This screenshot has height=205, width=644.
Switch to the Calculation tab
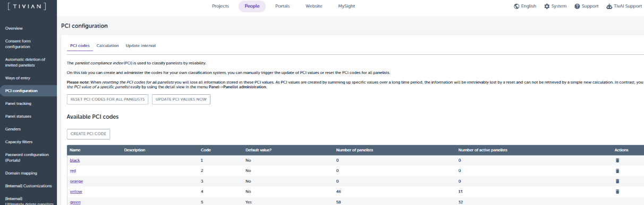[x=107, y=46]
